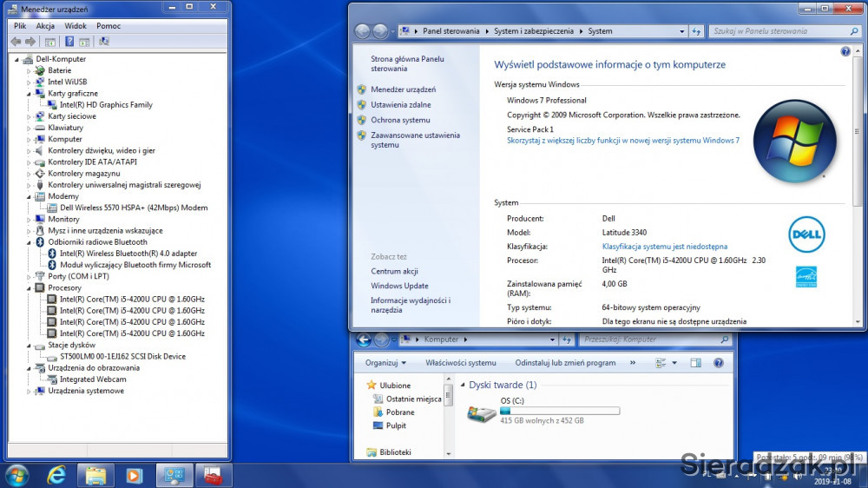Viewport: 868px width, 488px height.
Task: Toggle preview pane icon in Komputer window
Action: coord(696,363)
